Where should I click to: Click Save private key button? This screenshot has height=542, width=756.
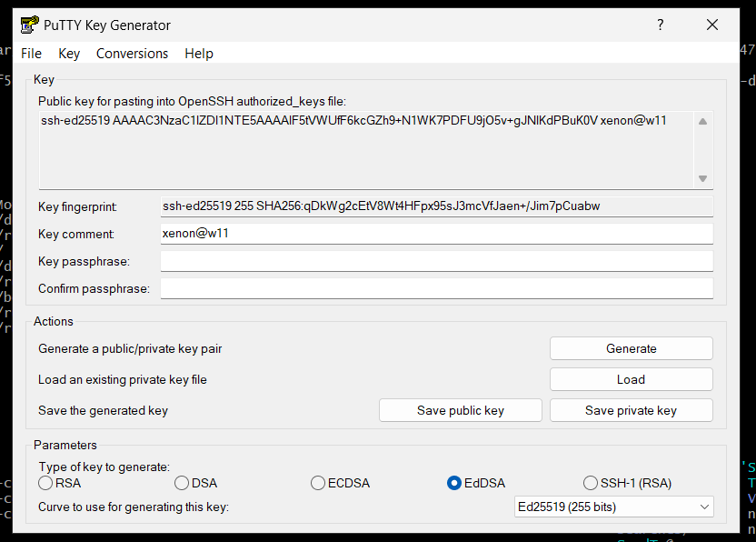tap(631, 410)
